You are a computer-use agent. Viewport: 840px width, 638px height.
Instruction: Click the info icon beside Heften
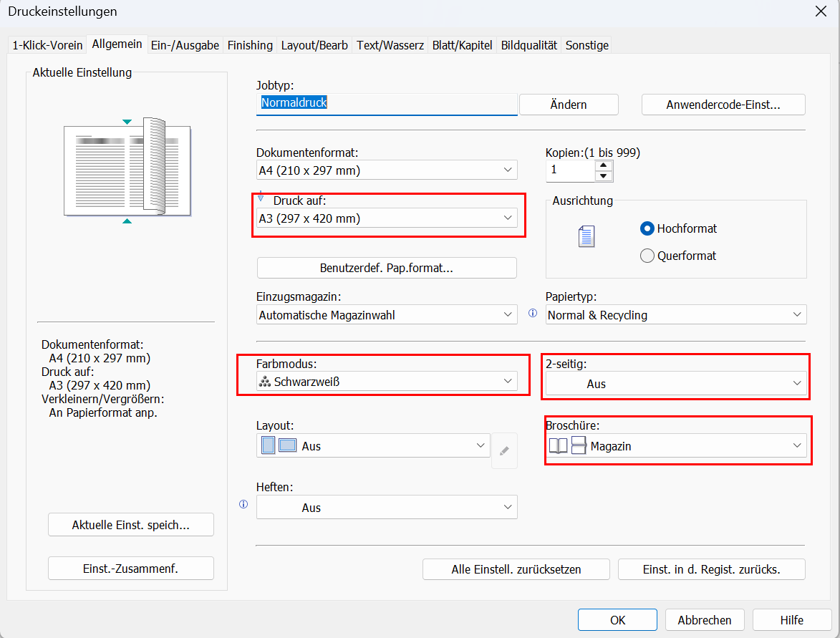[243, 504]
